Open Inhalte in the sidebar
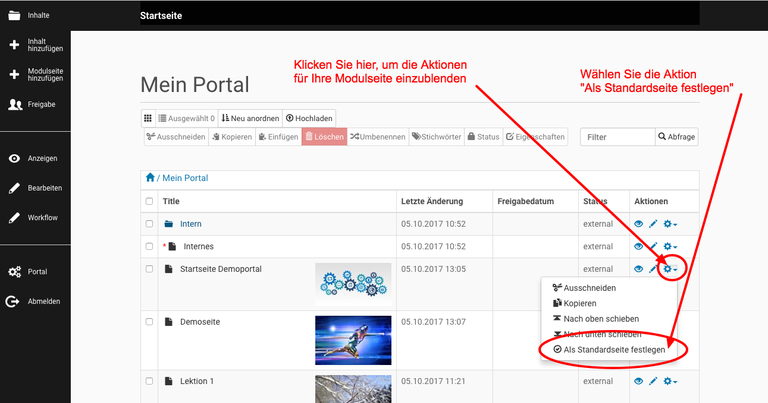Screen dimensions: 768x403 pyautogui.click(x=29, y=15)
